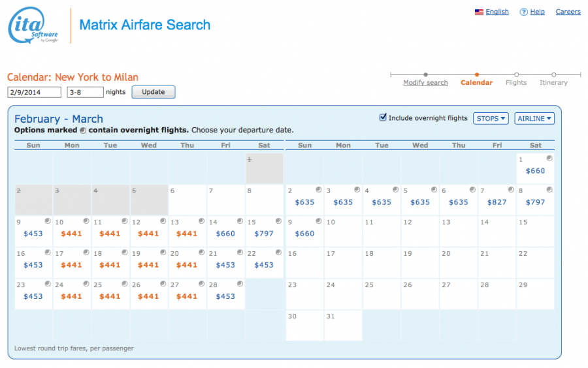Select March 8 fare of $797
This screenshot has width=588, height=368.
535,202
